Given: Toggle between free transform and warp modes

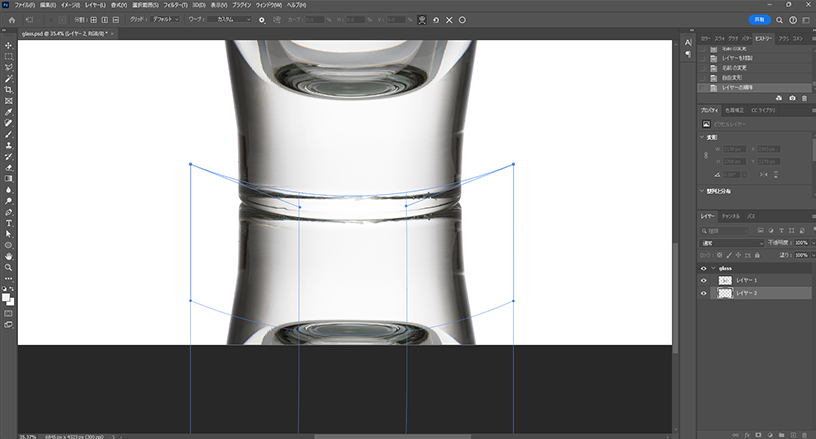Looking at the screenshot, I should tap(422, 20).
